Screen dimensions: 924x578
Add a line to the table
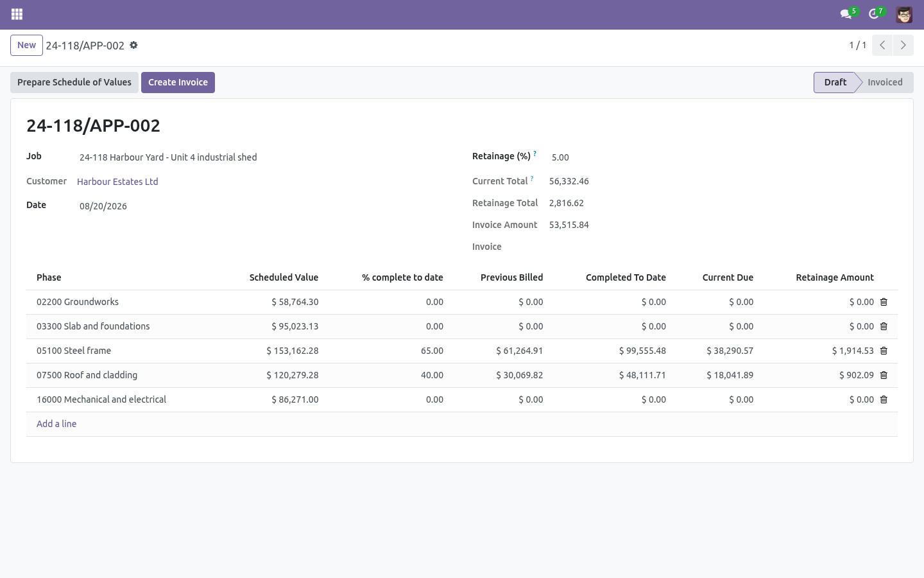pyautogui.click(x=56, y=424)
